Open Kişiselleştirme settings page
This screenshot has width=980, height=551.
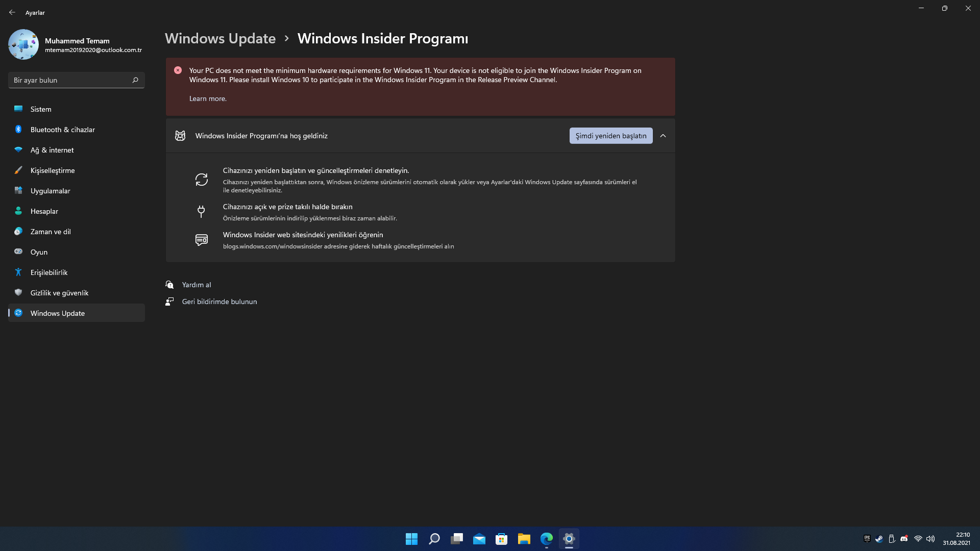tap(53, 170)
